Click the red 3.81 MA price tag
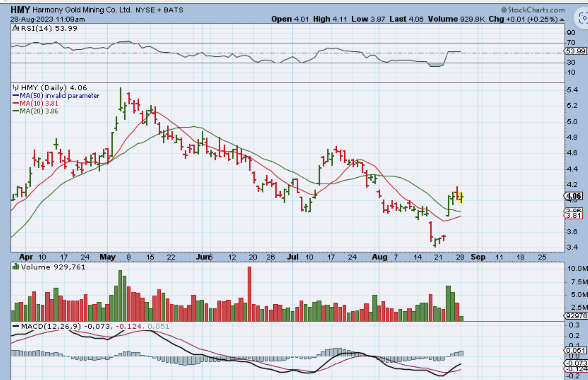 [x=573, y=216]
